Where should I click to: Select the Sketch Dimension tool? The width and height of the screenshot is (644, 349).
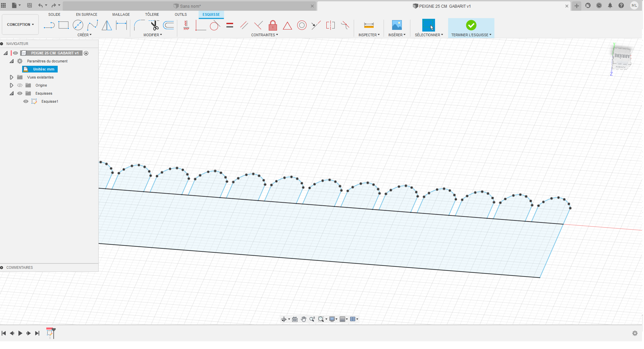pyautogui.click(x=121, y=25)
